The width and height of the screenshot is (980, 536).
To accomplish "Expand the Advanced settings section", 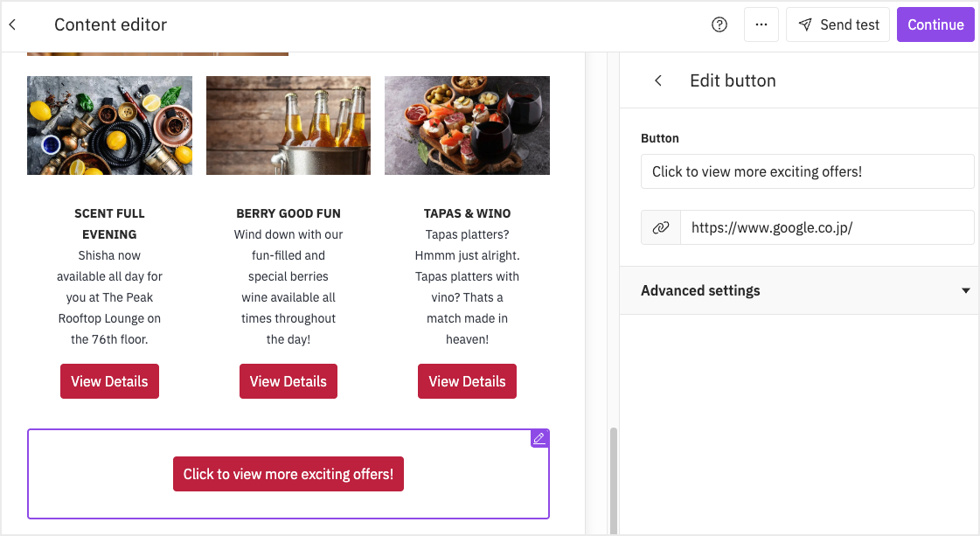I will point(799,291).
